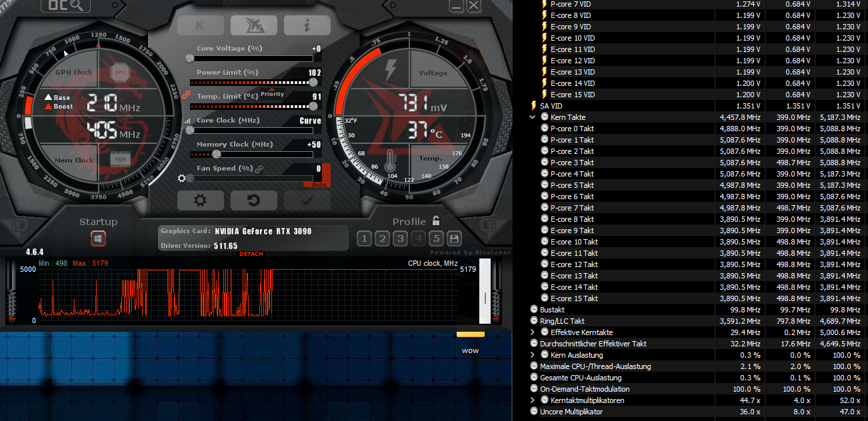Click the Power Limit slider handle
The width and height of the screenshot is (868, 421).
(313, 83)
